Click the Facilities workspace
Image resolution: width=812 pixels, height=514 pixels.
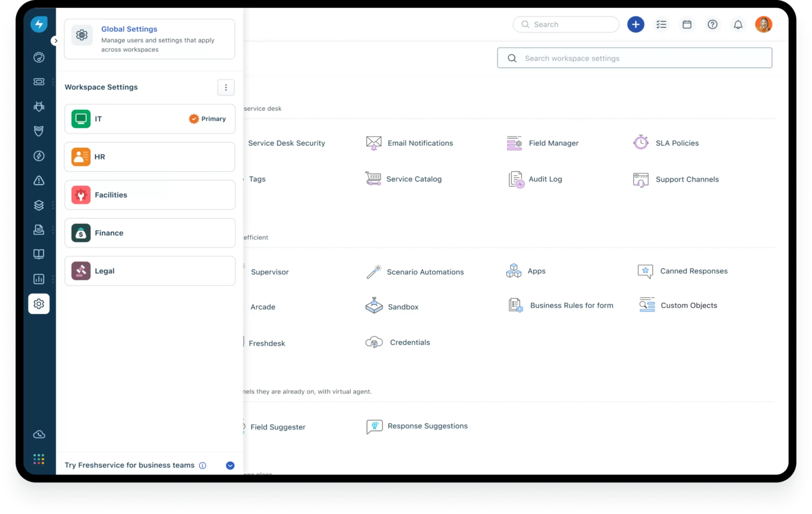click(x=149, y=195)
